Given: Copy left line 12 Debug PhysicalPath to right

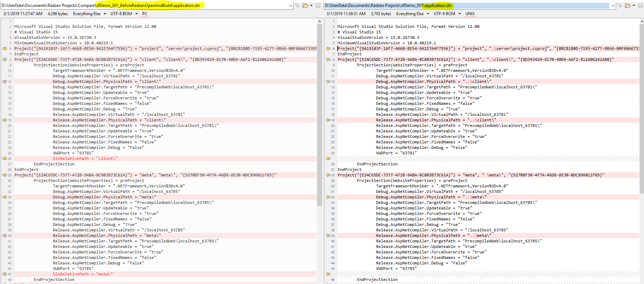Looking at the screenshot, I should (x=5, y=81).
